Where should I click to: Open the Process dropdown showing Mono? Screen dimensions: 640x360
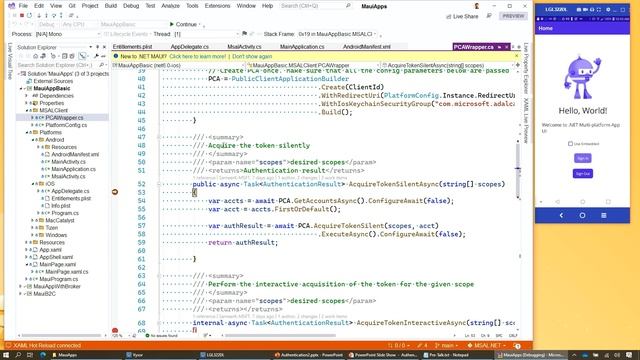[68, 34]
